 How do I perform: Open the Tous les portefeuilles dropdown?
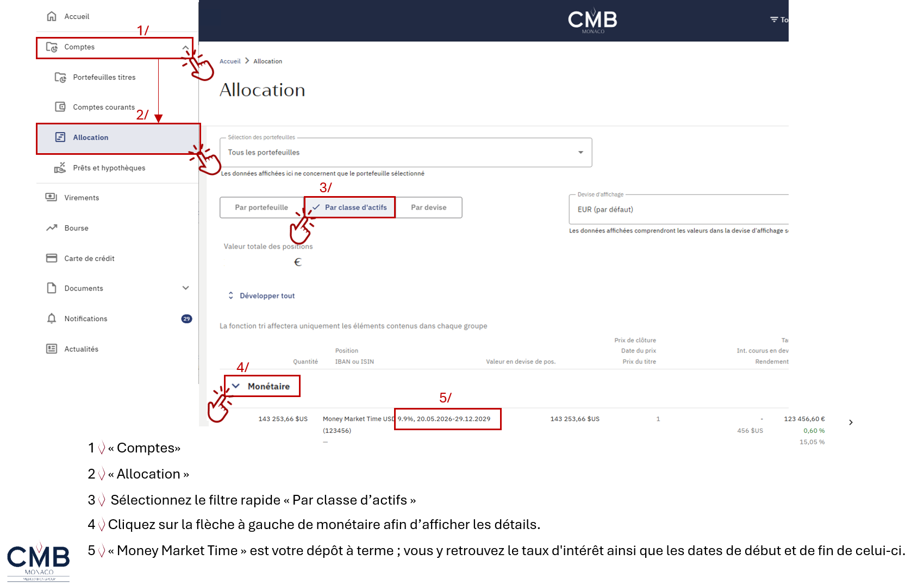pyautogui.click(x=406, y=152)
